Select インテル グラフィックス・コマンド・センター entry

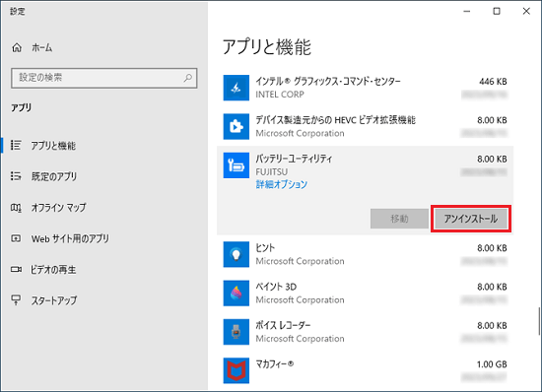tap(365, 88)
